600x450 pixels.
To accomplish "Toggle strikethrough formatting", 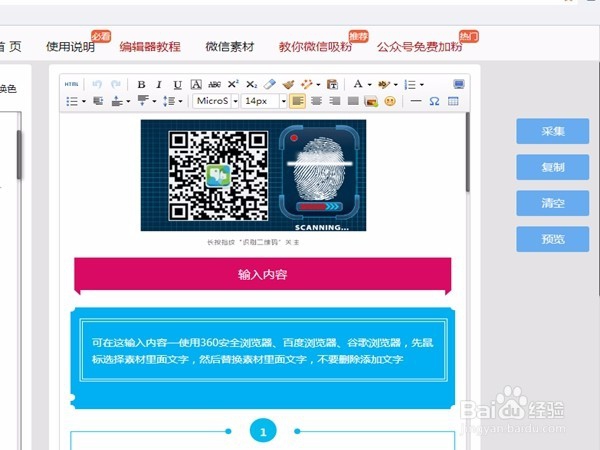I will tap(215, 85).
